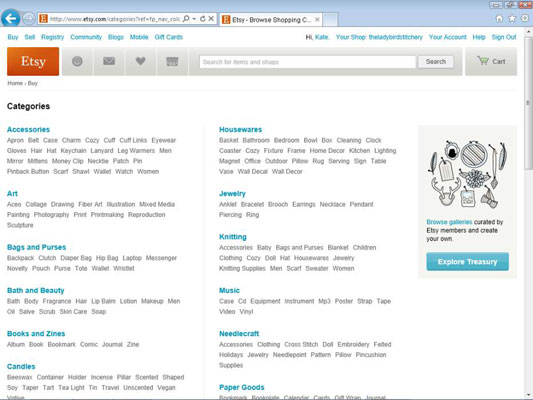Viewport: 533px width, 400px height.
Task: Open the Knitting category heading
Action: tap(233, 237)
